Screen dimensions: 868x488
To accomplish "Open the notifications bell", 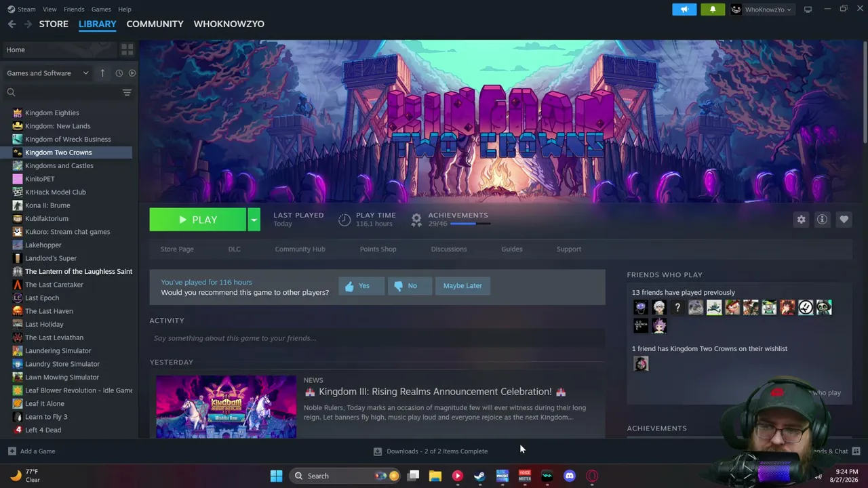I will click(713, 9).
